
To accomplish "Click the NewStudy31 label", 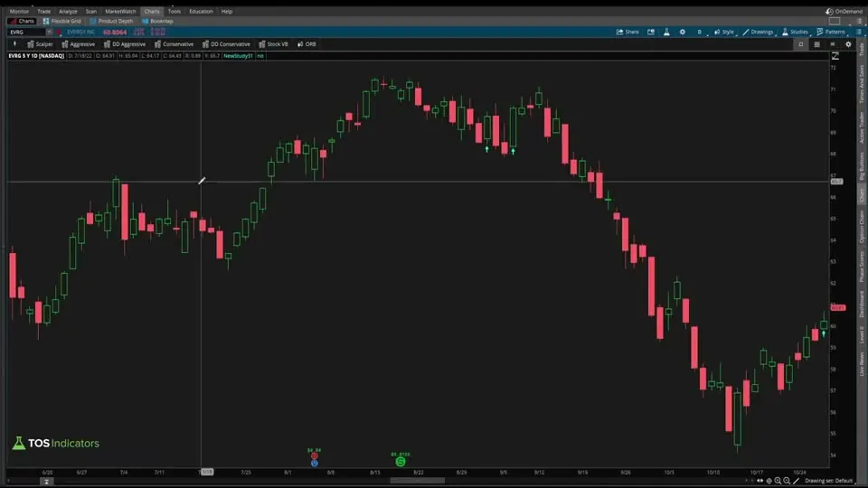I will 238,56.
